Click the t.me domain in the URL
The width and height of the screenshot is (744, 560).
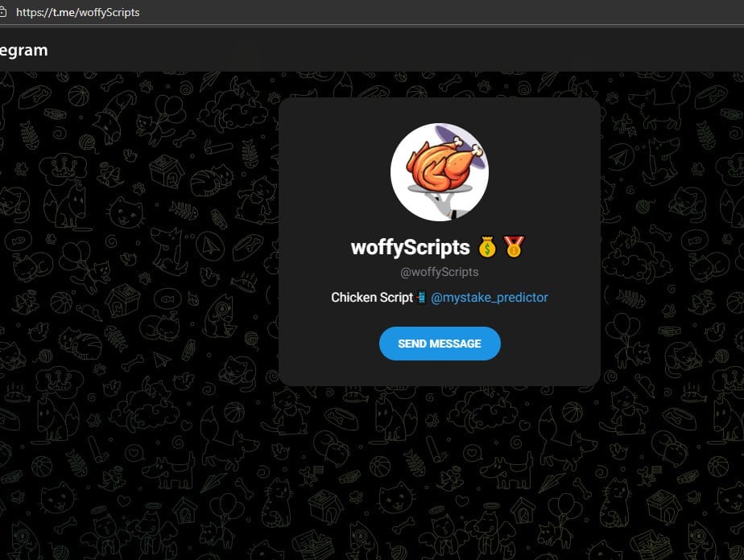[62, 12]
